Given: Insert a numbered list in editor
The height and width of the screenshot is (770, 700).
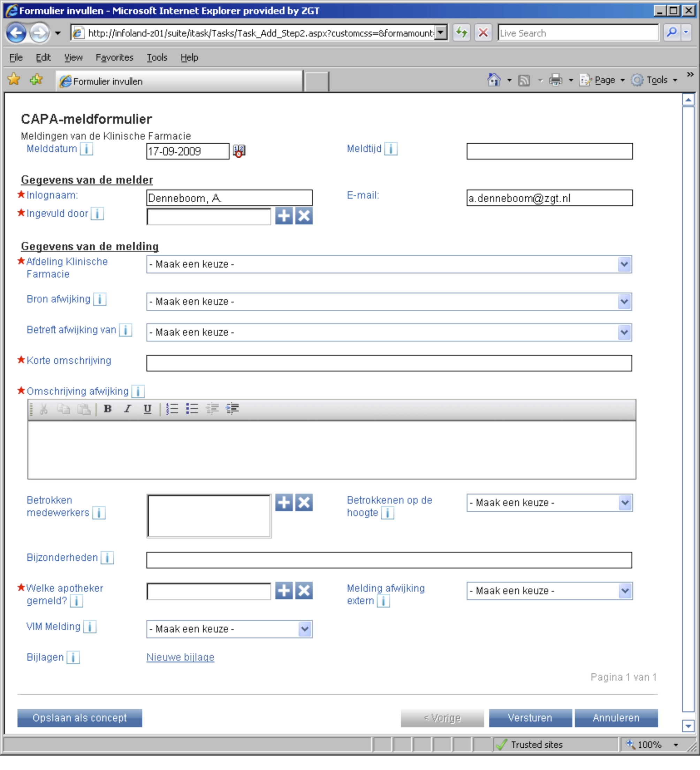Looking at the screenshot, I should click(x=172, y=409).
